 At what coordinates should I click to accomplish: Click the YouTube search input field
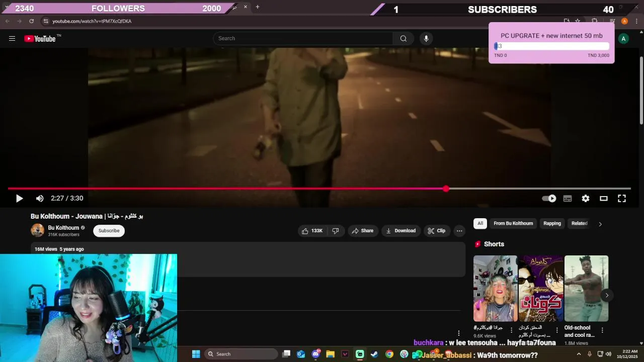pos(303,39)
